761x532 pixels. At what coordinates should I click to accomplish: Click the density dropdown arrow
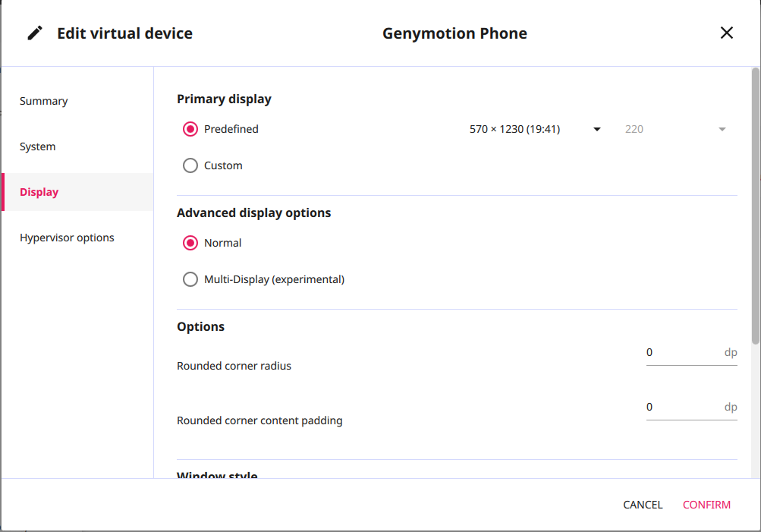(722, 129)
